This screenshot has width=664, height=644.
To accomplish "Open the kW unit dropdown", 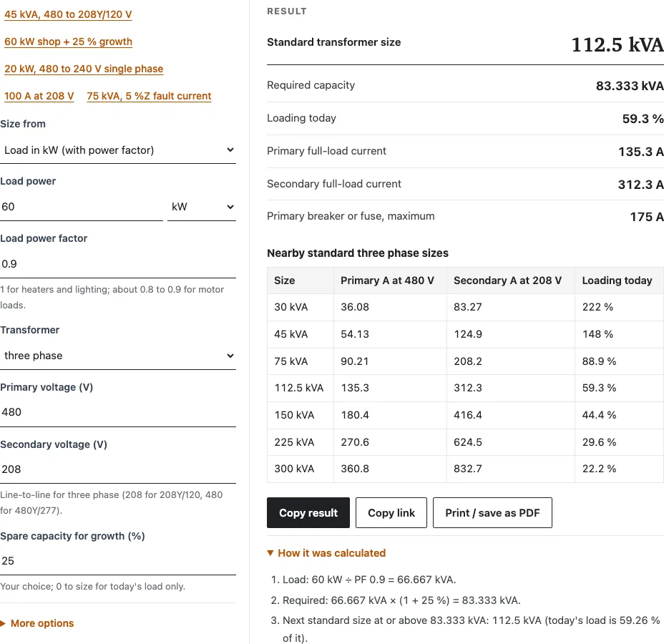I will coord(202,207).
